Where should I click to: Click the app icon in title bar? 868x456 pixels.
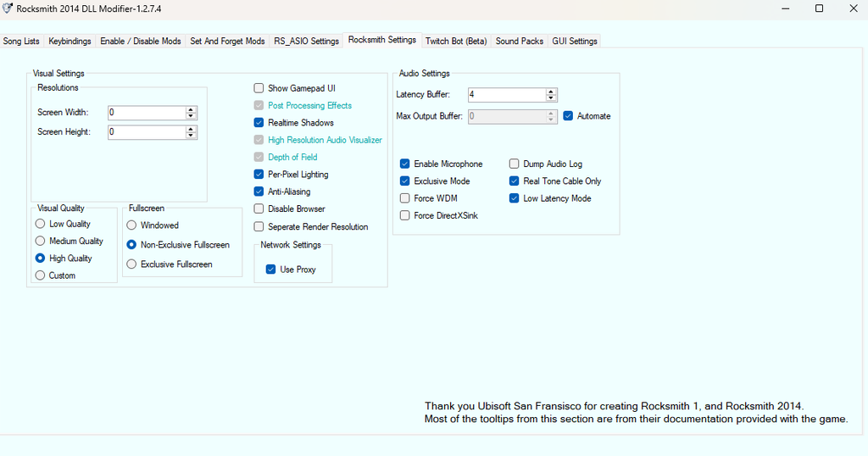pyautogui.click(x=8, y=8)
